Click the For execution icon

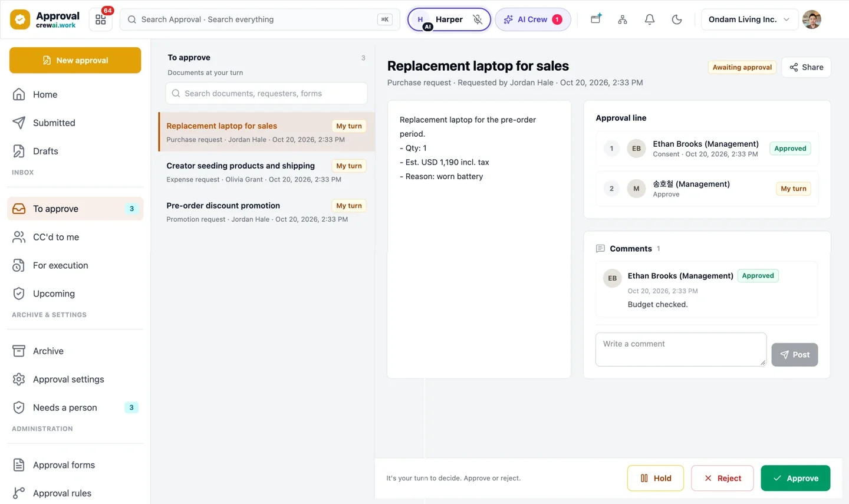pyautogui.click(x=19, y=265)
